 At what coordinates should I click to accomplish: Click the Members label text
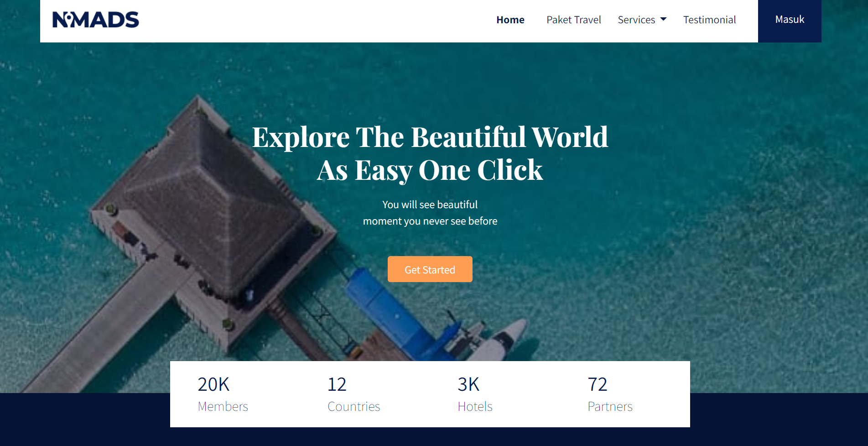coord(223,406)
